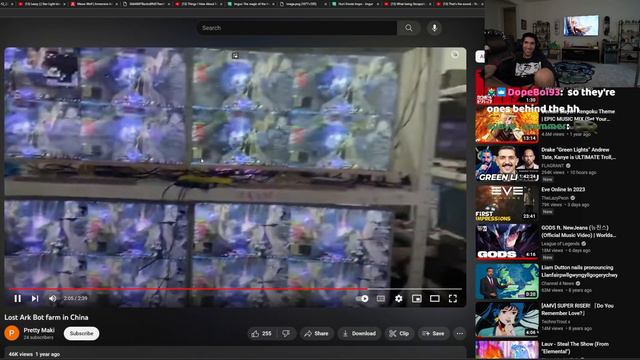Image resolution: width=640 pixels, height=360 pixels.
Task: Switch to the image.png browser tab
Action: pyautogui.click(x=303, y=4)
